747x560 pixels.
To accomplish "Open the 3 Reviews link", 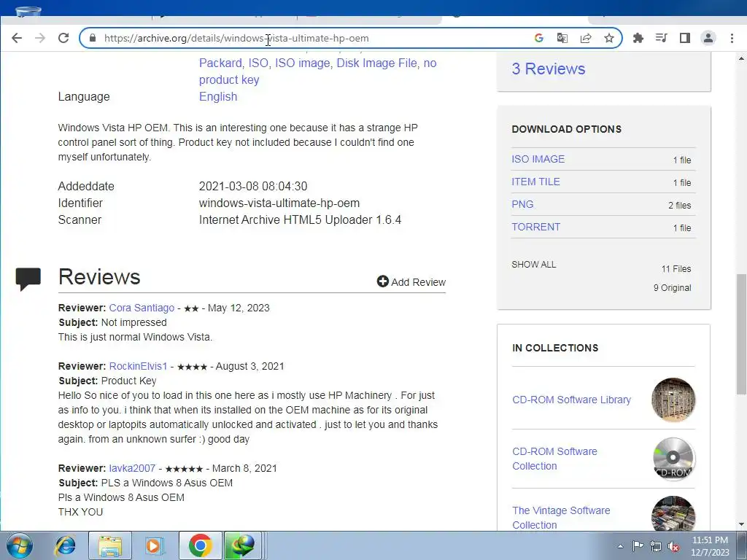I will tap(549, 69).
